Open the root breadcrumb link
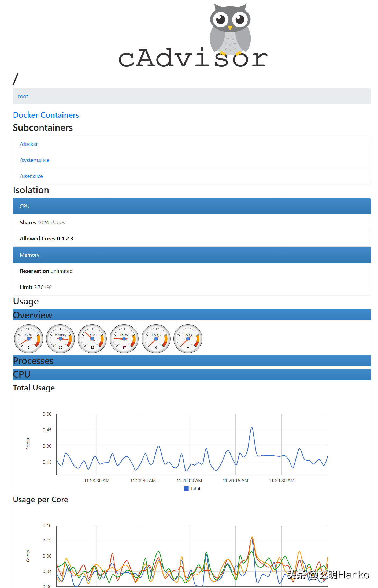 tap(23, 96)
